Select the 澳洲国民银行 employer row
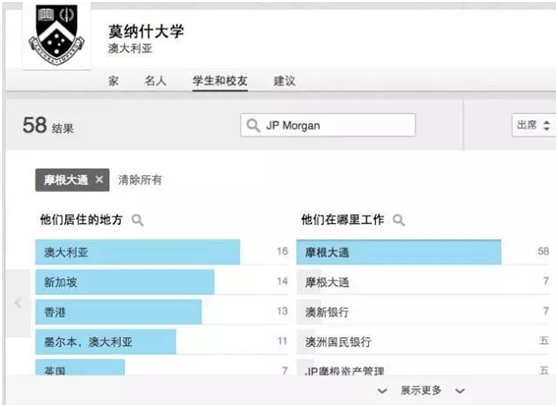Screen dimensions: 558x407 click(x=422, y=342)
